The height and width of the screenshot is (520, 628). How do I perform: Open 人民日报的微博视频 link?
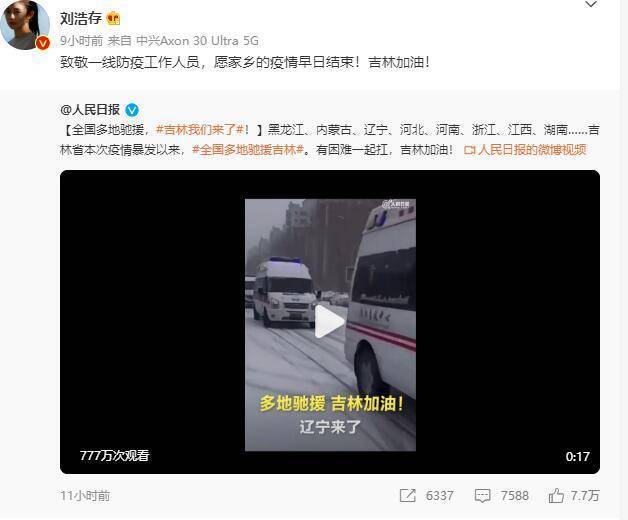[x=532, y=150]
